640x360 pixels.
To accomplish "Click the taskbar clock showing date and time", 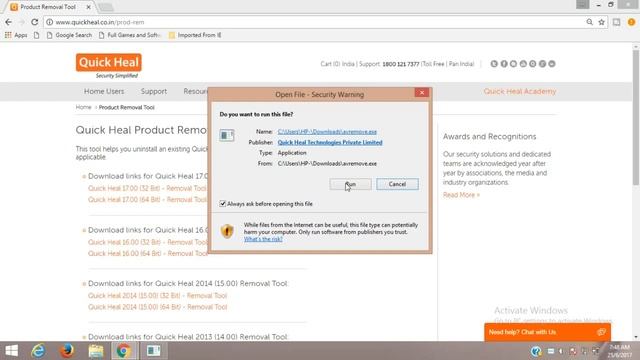I will click(x=619, y=351).
